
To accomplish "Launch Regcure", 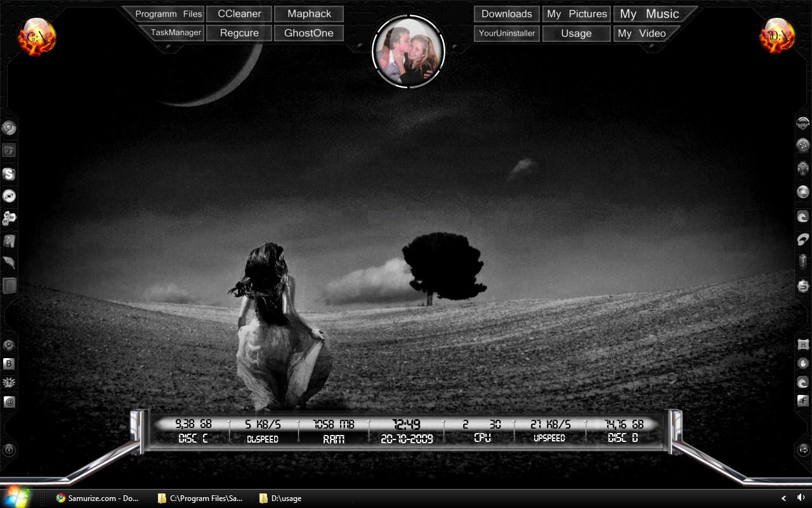I will click(239, 33).
